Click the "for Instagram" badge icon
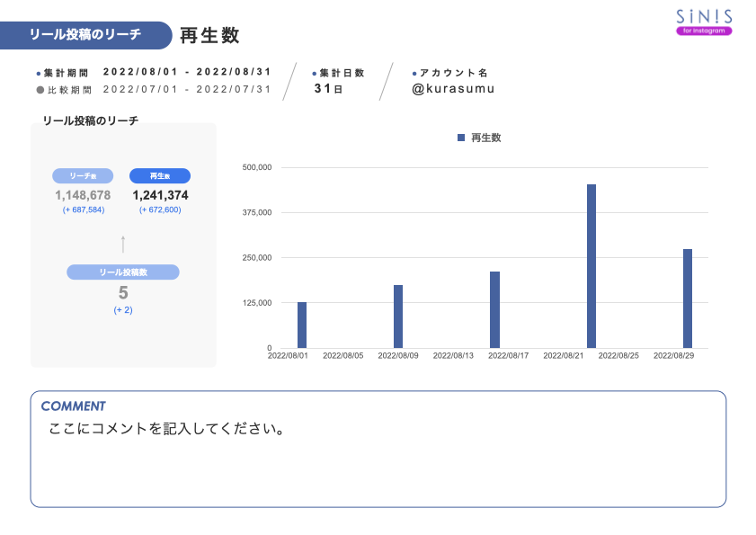 [705, 31]
